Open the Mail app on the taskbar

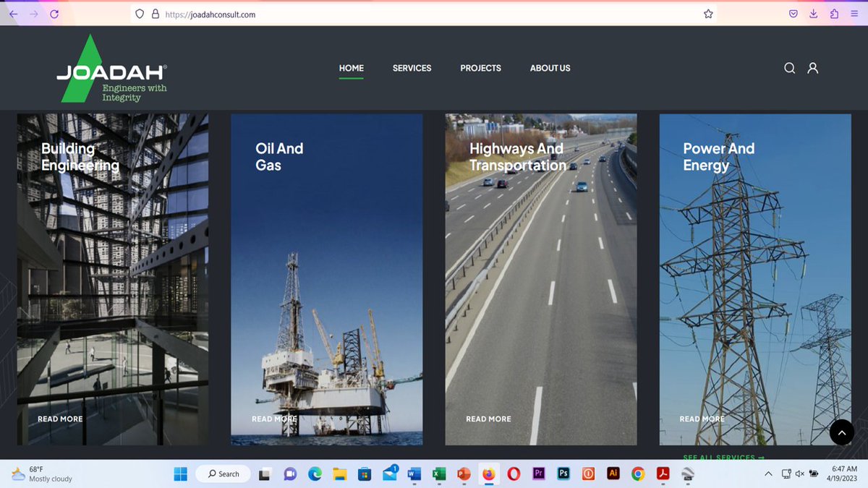click(x=390, y=474)
